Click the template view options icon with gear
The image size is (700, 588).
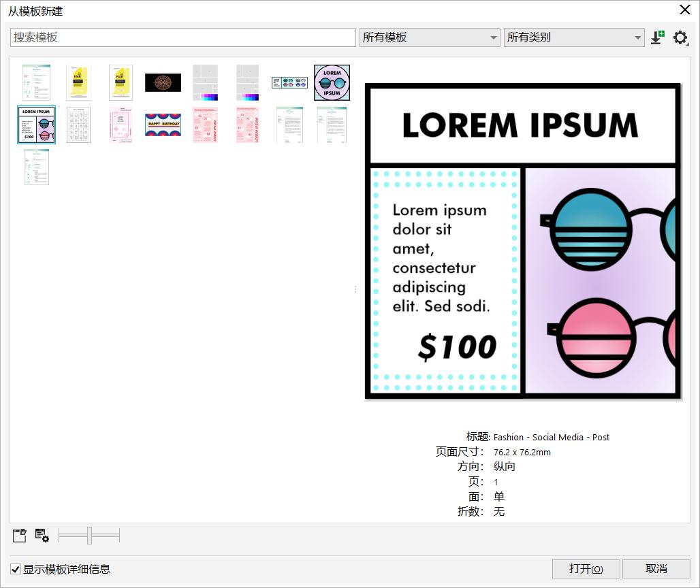(41, 536)
